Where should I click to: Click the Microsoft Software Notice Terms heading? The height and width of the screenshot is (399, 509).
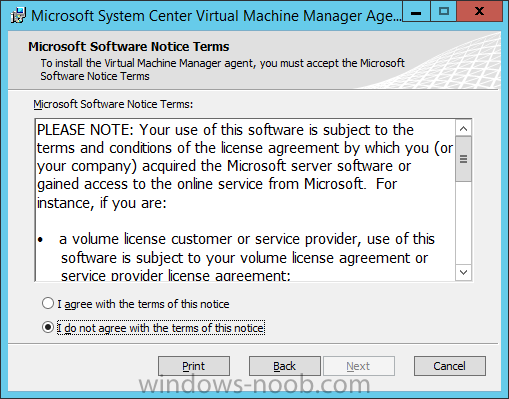[129, 47]
